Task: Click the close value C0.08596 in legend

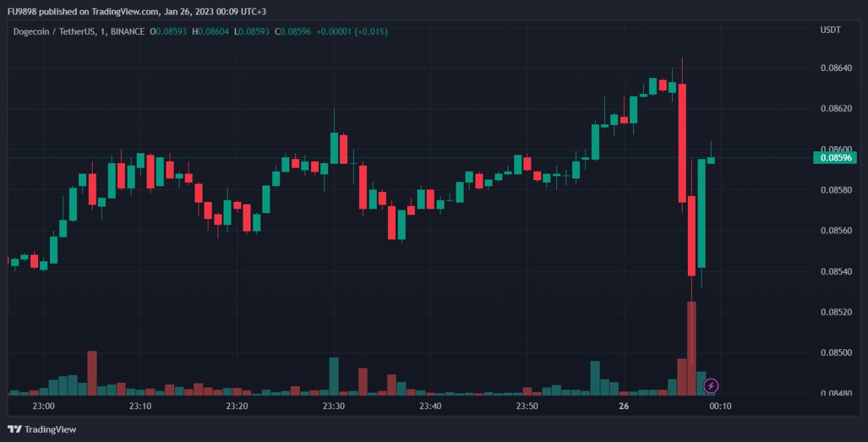Action: pyautogui.click(x=293, y=32)
